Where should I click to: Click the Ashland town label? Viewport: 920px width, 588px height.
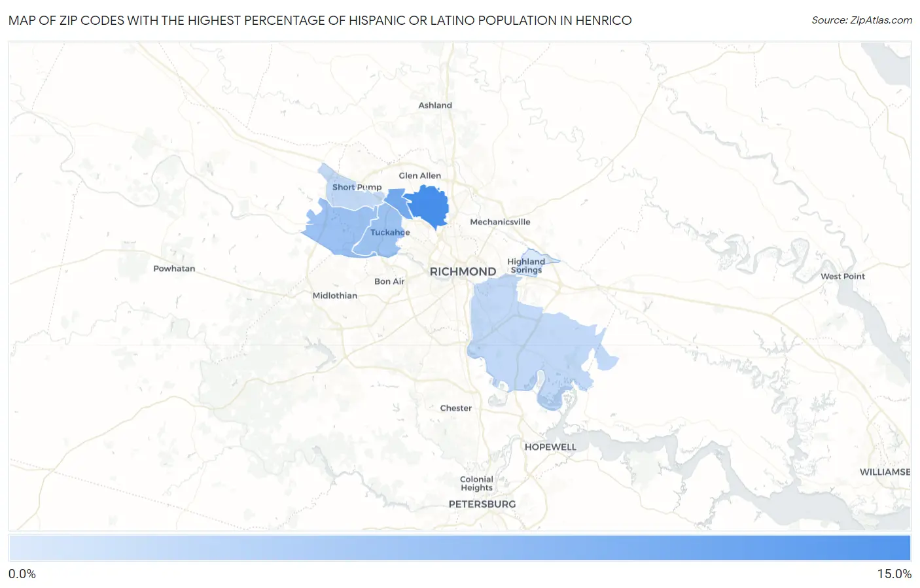click(x=435, y=105)
